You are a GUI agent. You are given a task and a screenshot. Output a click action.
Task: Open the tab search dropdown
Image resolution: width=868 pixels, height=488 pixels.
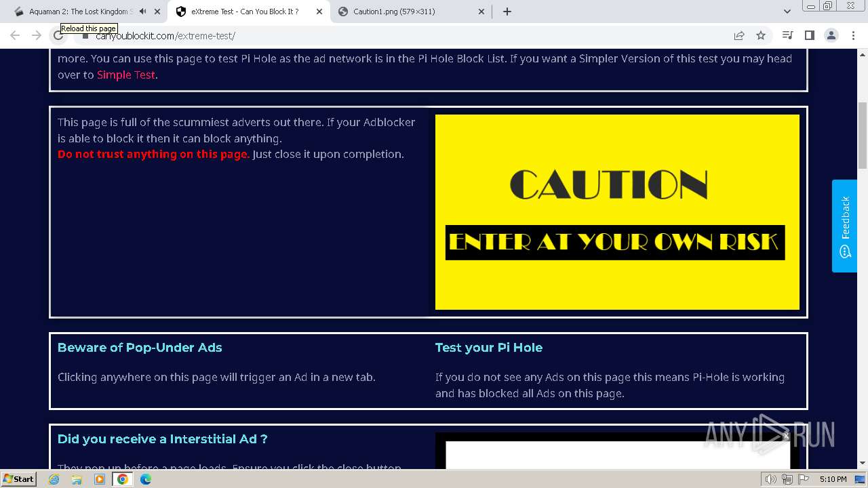pyautogui.click(x=787, y=12)
